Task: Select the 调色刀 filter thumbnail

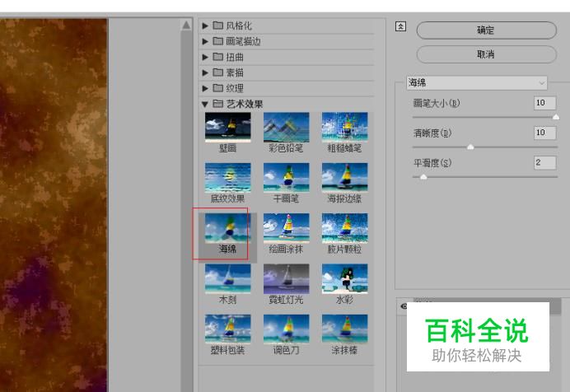Action: click(286, 329)
